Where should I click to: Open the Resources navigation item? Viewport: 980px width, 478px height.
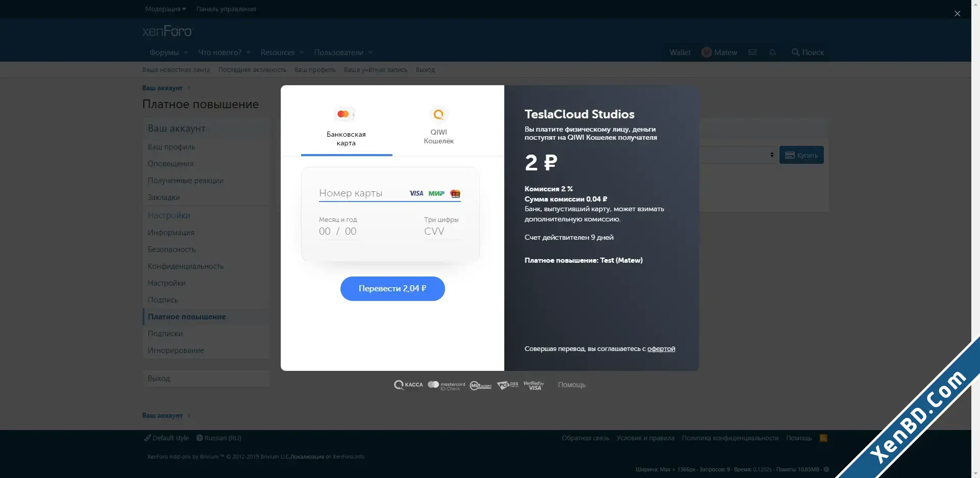click(x=278, y=53)
